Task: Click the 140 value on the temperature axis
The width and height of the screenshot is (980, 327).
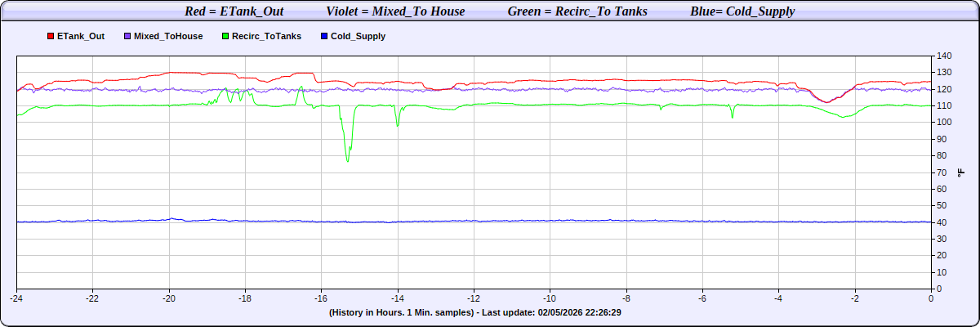Action: (x=945, y=56)
